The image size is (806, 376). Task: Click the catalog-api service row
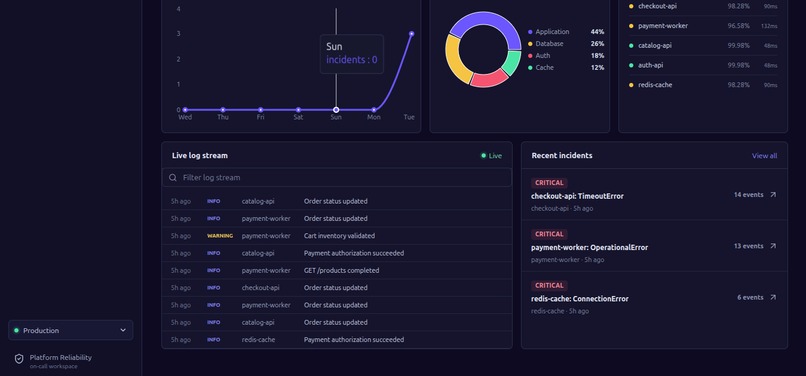pos(703,45)
